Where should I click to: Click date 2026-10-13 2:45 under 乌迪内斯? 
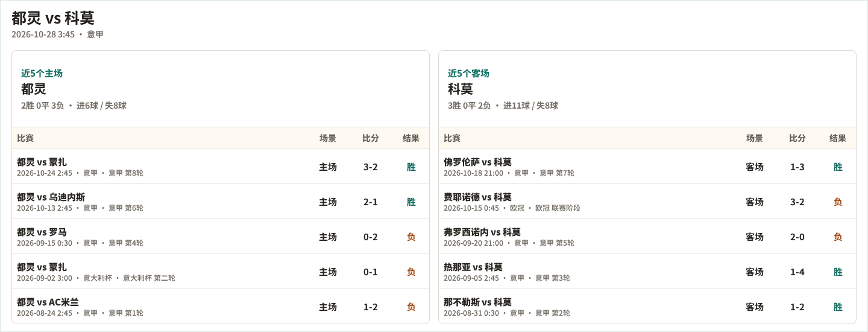tap(45, 208)
